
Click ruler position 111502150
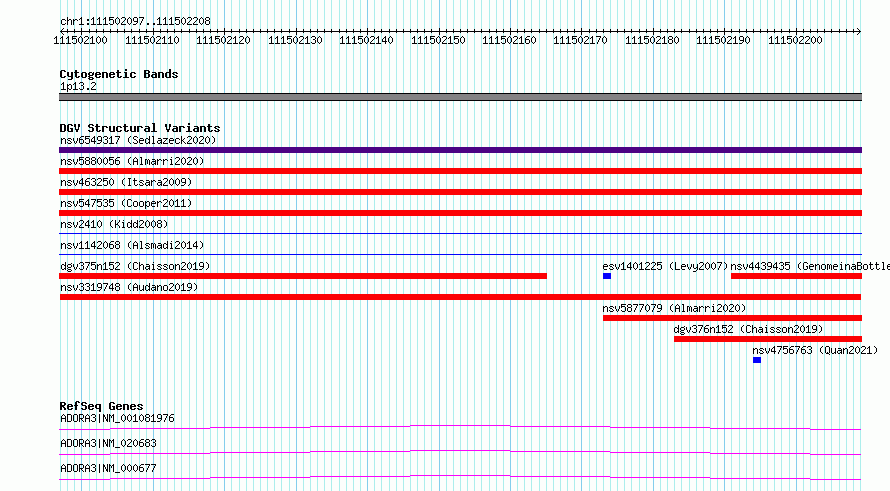point(438,40)
